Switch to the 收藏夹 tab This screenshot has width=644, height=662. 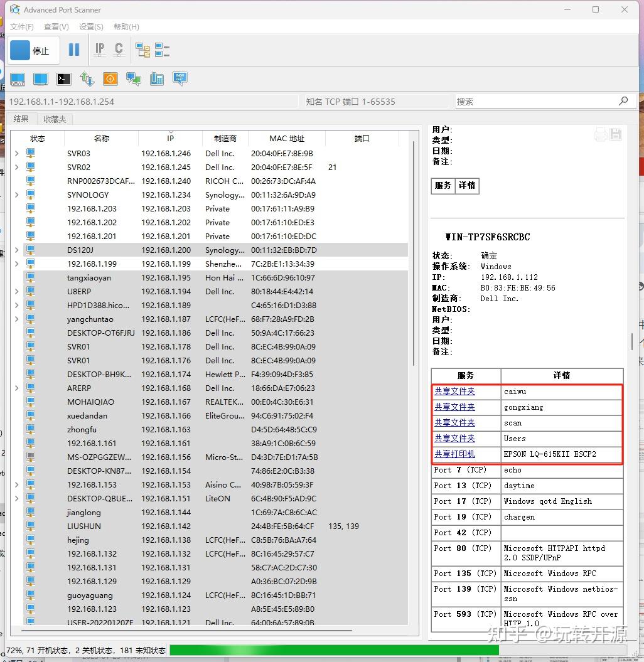click(54, 119)
